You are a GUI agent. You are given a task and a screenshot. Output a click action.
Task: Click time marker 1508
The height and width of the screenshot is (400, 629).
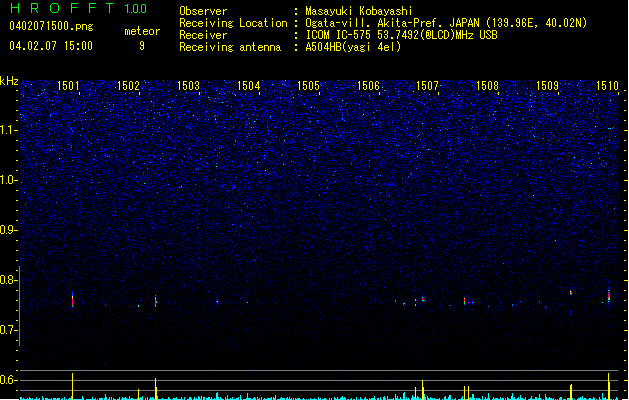coord(487,86)
